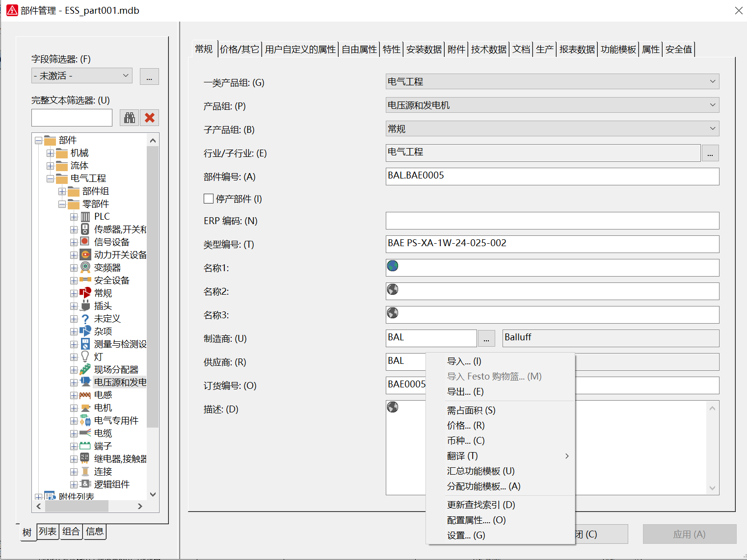The width and height of the screenshot is (747, 560).
Task: Click the 电气专用件 icon
Action: [x=85, y=421]
